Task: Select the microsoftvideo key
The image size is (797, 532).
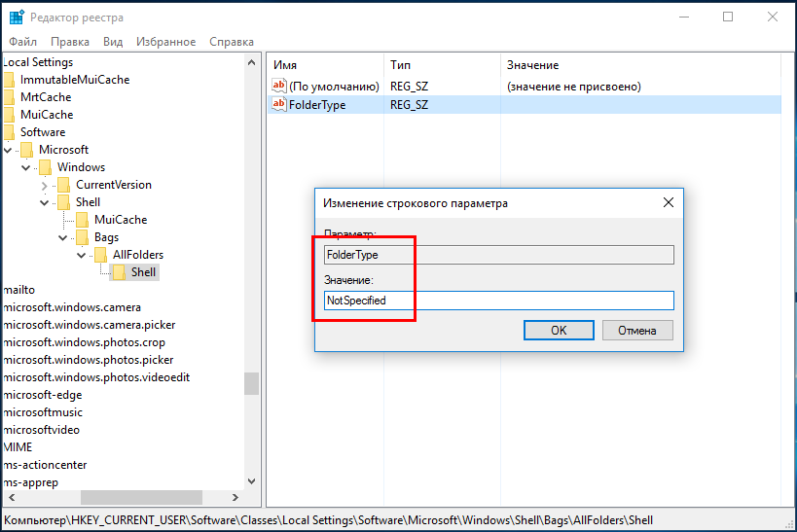Action: [x=42, y=430]
